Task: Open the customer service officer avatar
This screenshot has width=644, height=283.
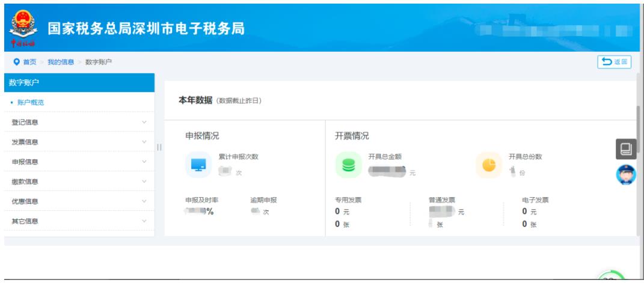Action: [x=626, y=175]
